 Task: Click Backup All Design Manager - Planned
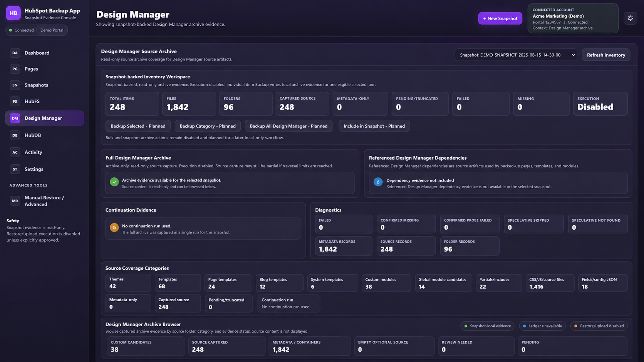pos(288,126)
